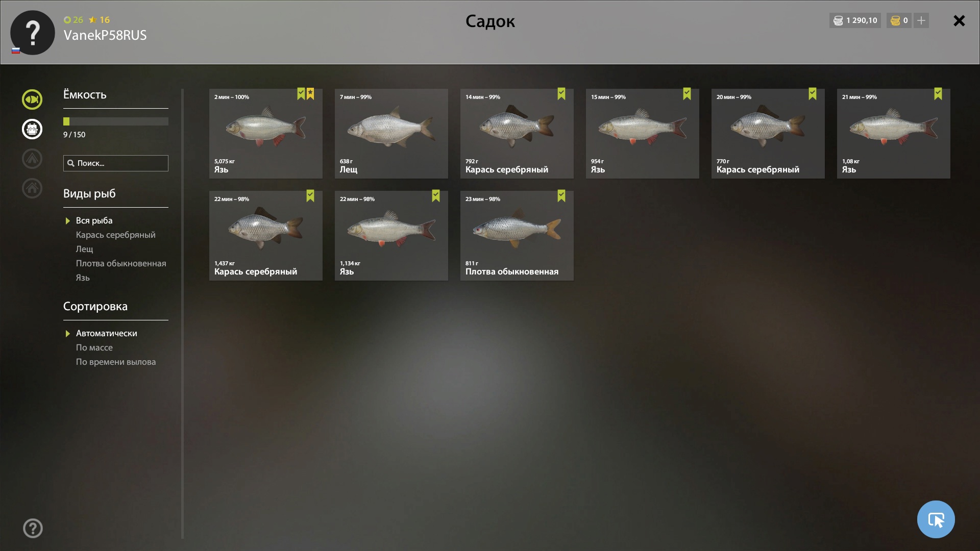This screenshot has width=980, height=551.
Task: Click the silver coins balance 1 290,10
Action: [x=855, y=20]
